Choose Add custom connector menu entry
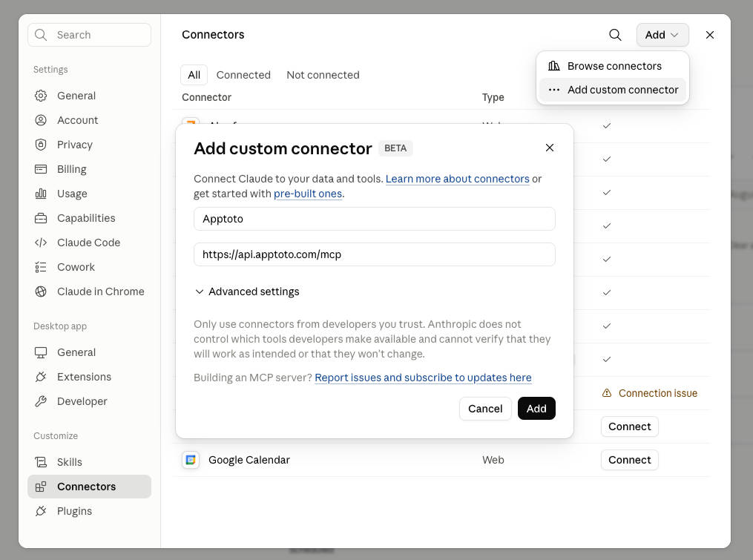This screenshot has width=753, height=560. tap(612, 90)
